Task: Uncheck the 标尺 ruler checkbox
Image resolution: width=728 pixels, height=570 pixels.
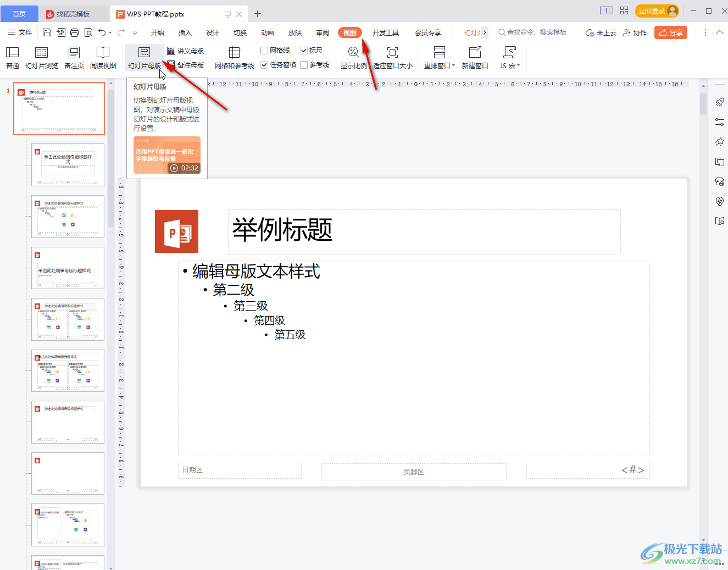Action: point(304,51)
